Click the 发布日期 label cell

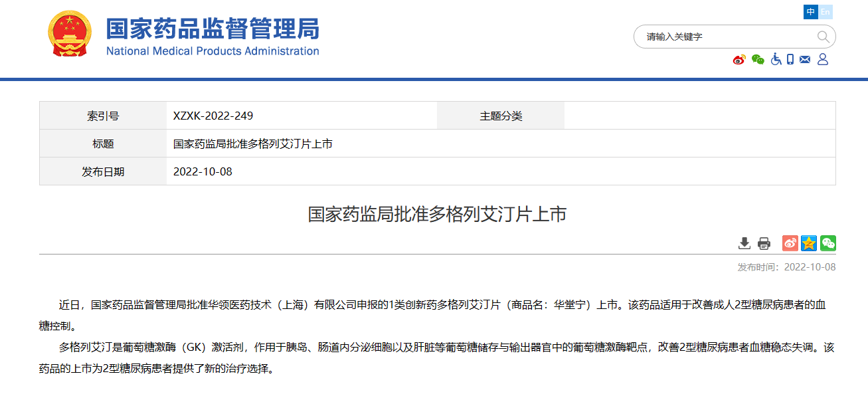[103, 171]
